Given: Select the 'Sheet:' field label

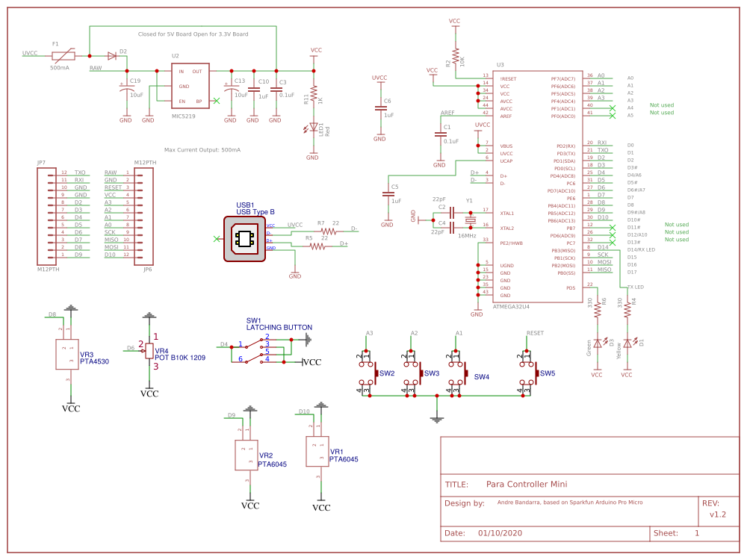Looking at the screenshot, I should click(x=666, y=533).
